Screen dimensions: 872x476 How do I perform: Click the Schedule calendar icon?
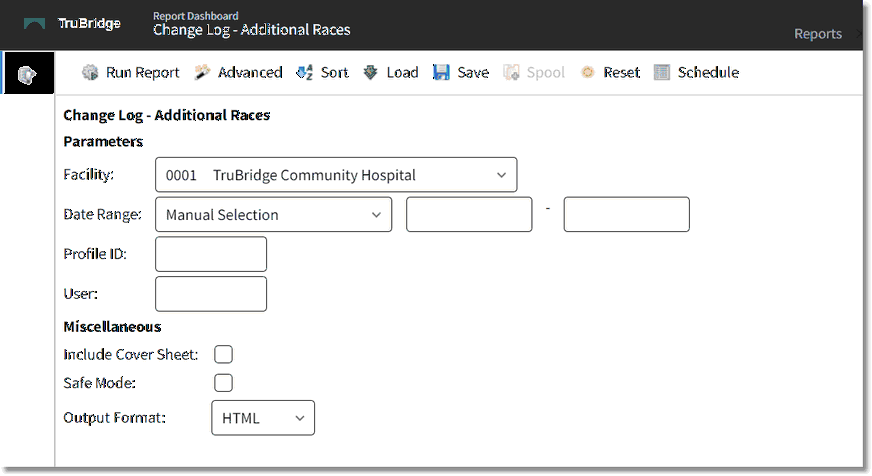tap(662, 73)
